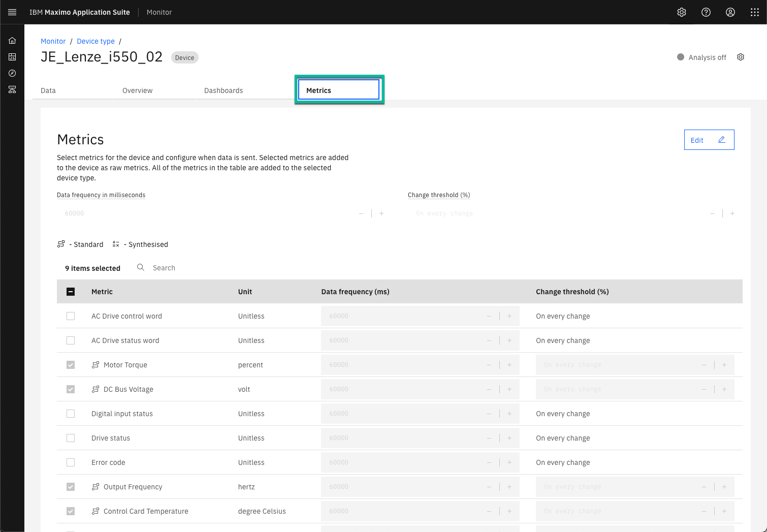Decrease global change threshold with minus
The width and height of the screenshot is (767, 532).
click(712, 213)
